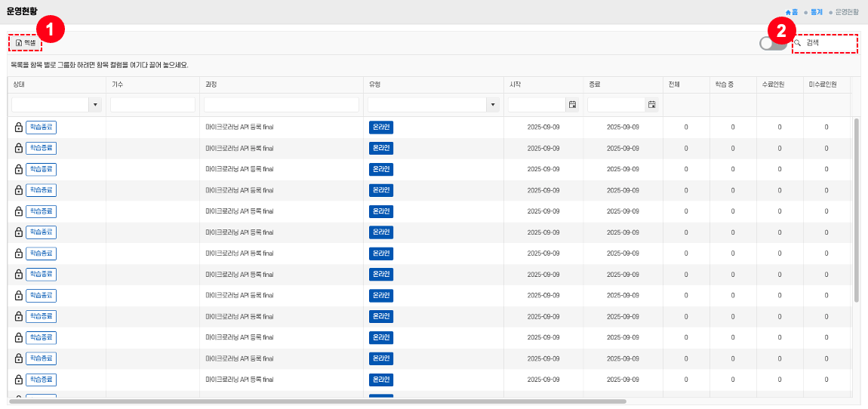Click the horizontal scrollbar at the bottom
This screenshot has height=409, width=868.
(317, 401)
